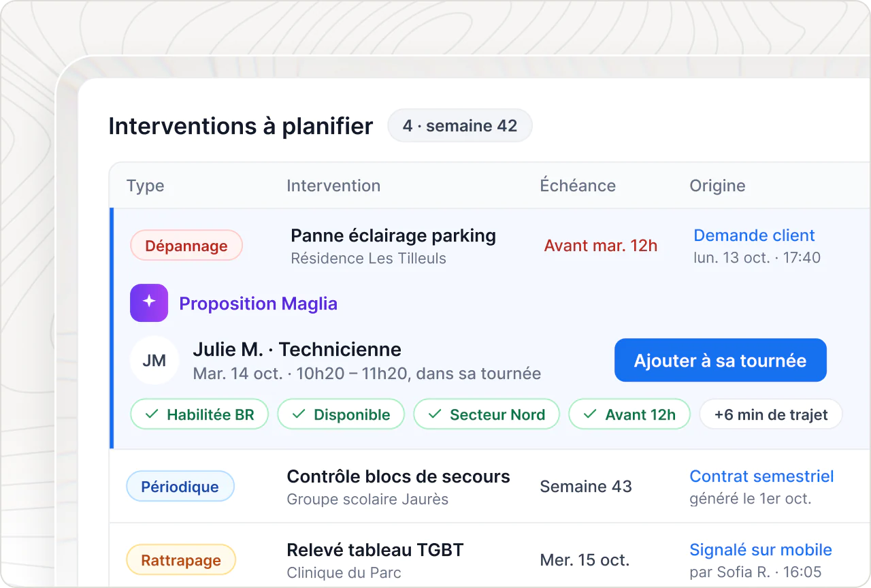
Task: Select the Julie M. · Technicienne name
Action: pyautogui.click(x=297, y=350)
